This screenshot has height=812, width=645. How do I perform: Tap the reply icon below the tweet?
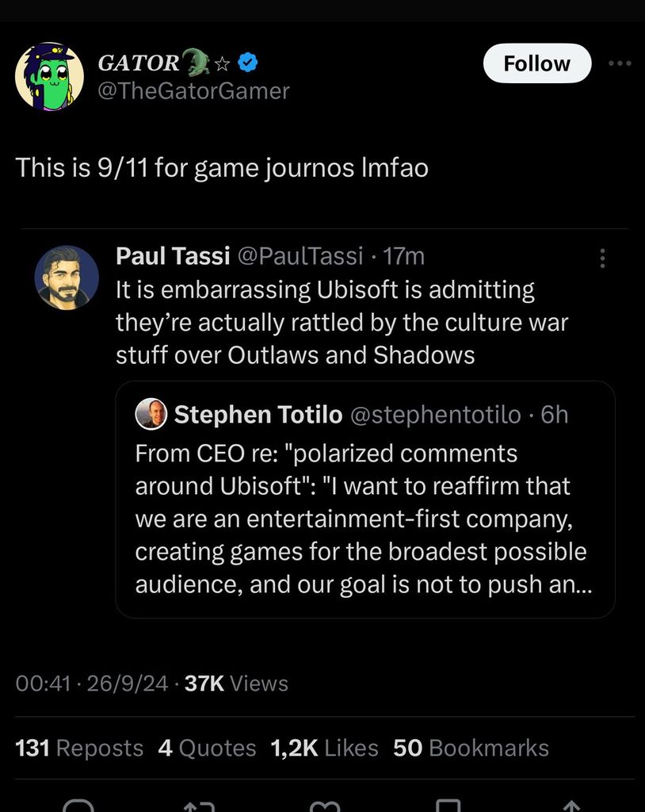tap(78, 805)
